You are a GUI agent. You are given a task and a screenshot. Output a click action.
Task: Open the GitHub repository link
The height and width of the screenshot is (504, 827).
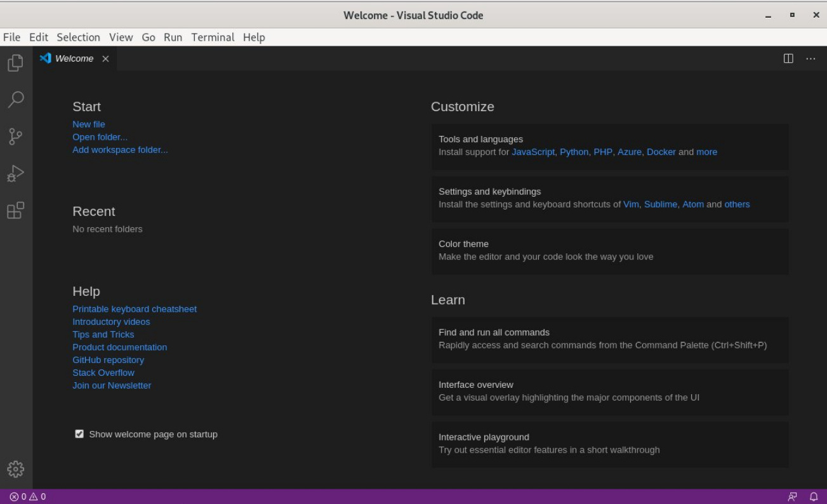coord(109,360)
